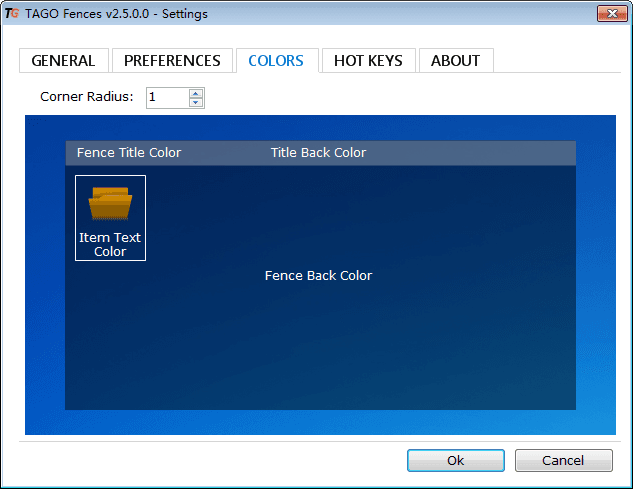
Task: Choose the Fence Back Color area
Action: [x=318, y=276]
